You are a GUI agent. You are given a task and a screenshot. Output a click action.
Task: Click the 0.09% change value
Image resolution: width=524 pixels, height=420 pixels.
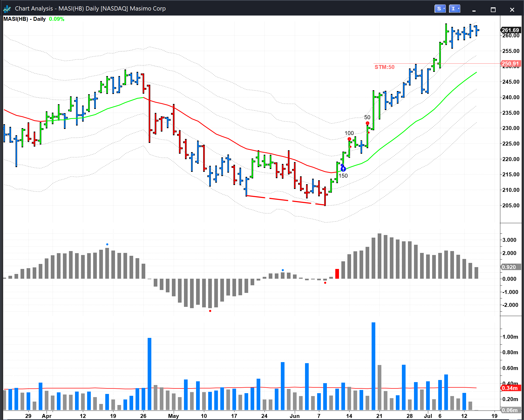[x=57, y=19]
